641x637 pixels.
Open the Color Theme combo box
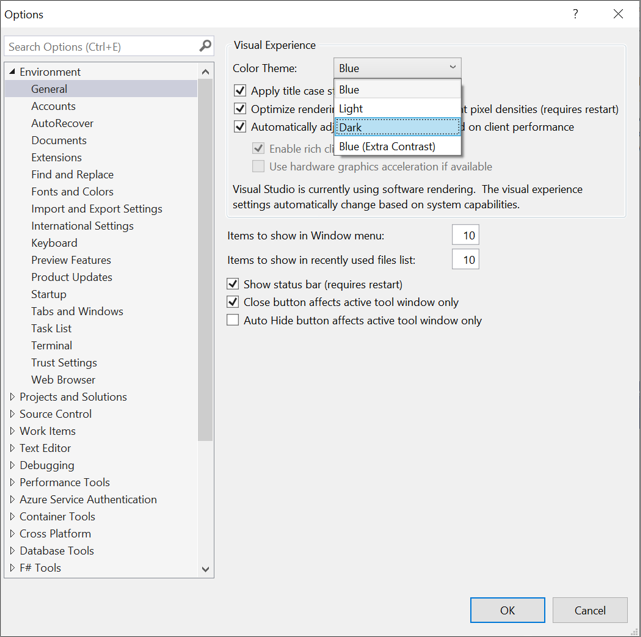(x=397, y=68)
